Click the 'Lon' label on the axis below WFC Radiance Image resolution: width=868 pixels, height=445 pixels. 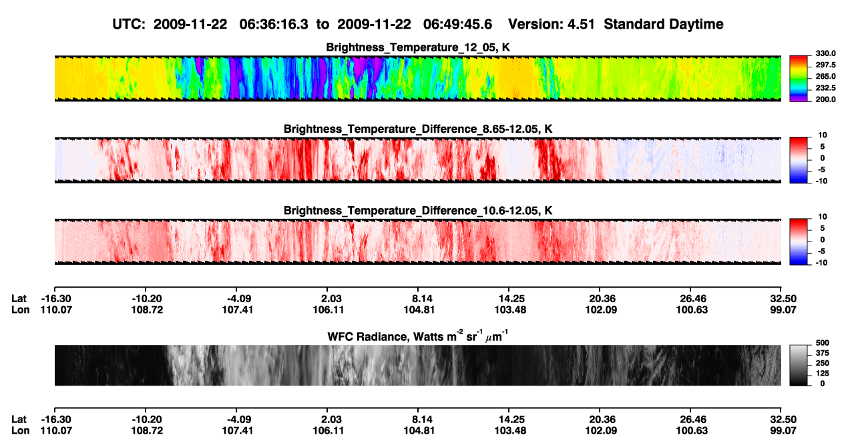(x=21, y=430)
